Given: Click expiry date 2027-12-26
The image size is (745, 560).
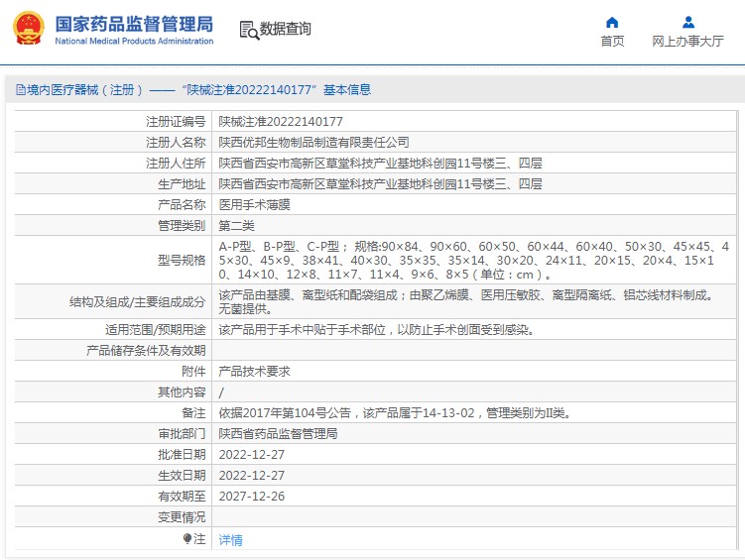Looking at the screenshot, I should 251,497.
